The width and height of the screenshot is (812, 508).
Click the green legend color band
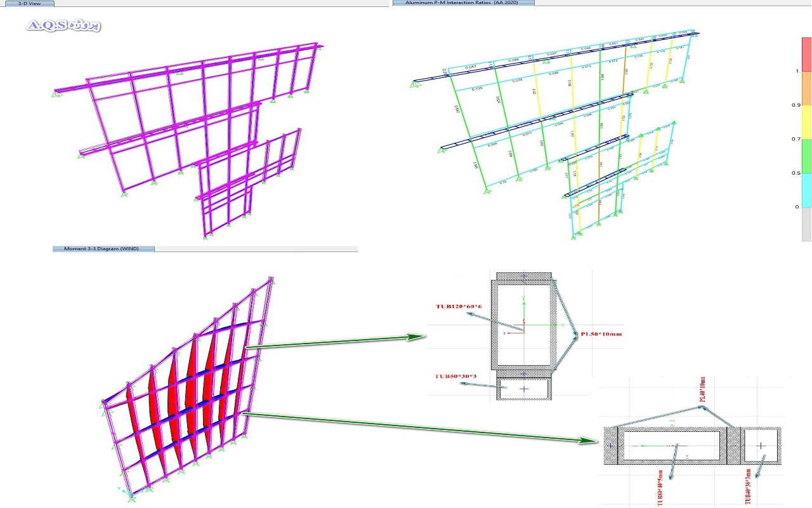coord(807,156)
